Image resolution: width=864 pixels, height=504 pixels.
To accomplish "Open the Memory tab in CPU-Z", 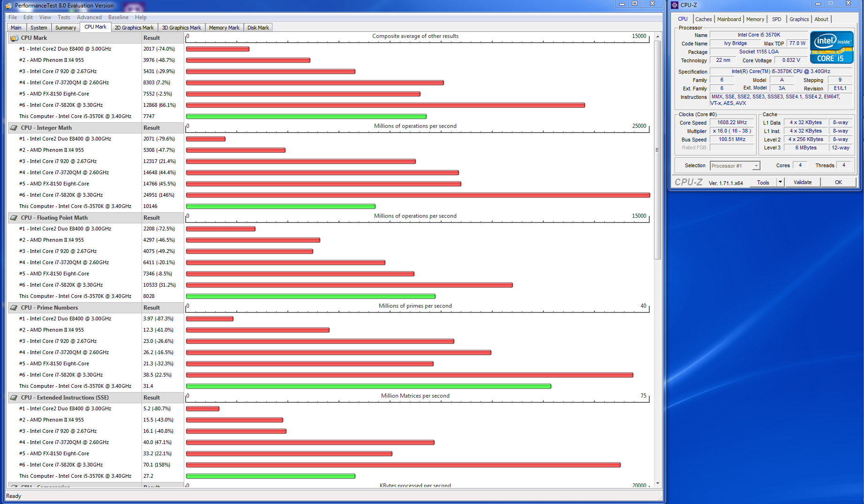I will 755,19.
